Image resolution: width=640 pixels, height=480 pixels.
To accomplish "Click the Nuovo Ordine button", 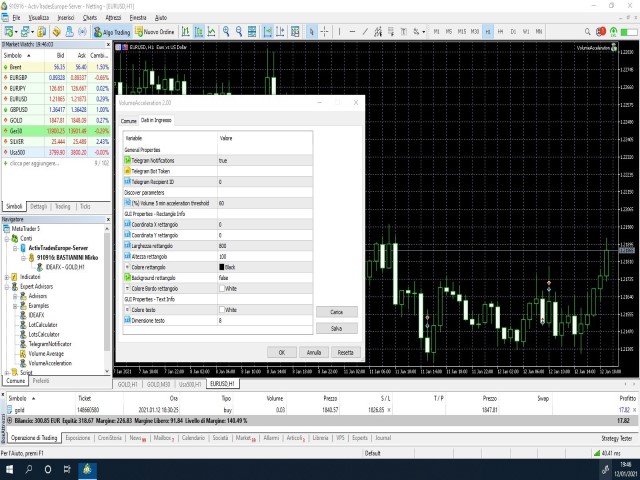I will tap(155, 32).
